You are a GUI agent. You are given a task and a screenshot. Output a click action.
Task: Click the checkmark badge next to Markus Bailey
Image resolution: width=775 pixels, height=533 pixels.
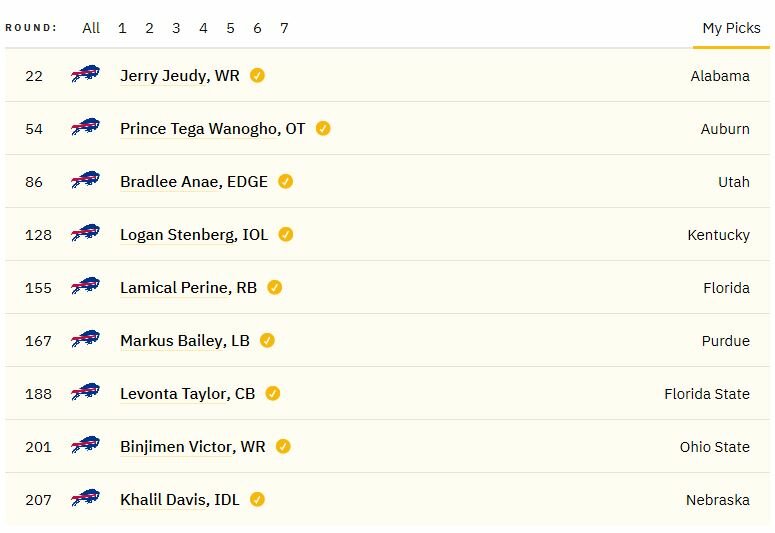(x=267, y=341)
